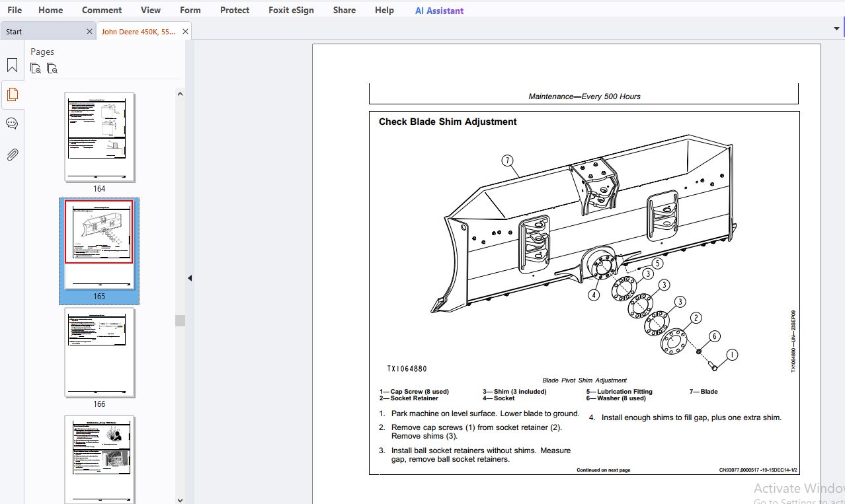Open the AI Assistant tab
The width and height of the screenshot is (845, 504).
440,11
